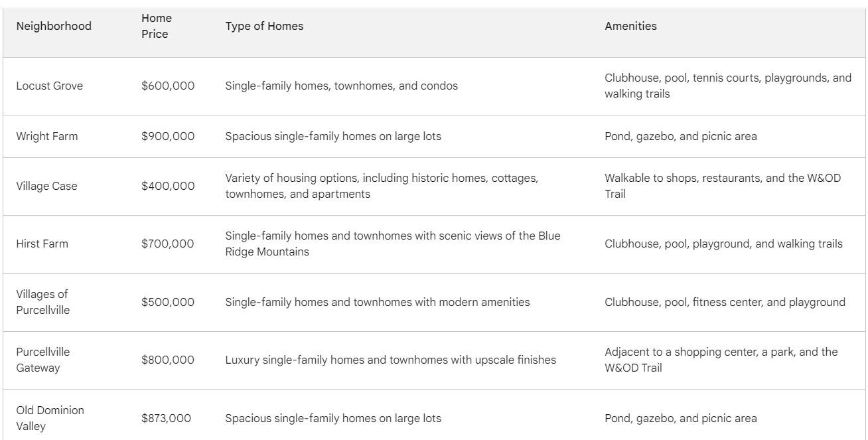This screenshot has height=440, width=868.
Task: Click the $800,000 home price
Action: click(168, 360)
